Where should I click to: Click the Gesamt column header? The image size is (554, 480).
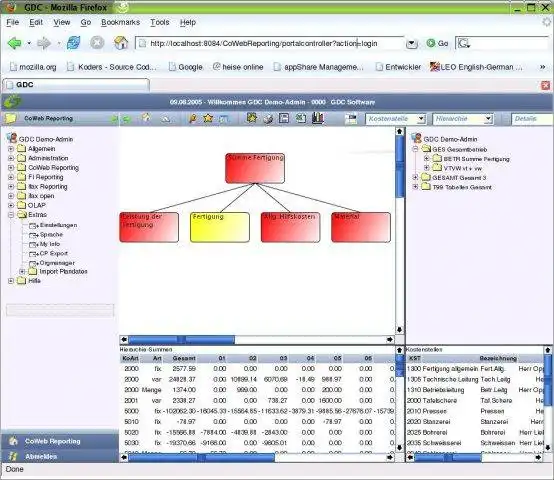tap(184, 358)
